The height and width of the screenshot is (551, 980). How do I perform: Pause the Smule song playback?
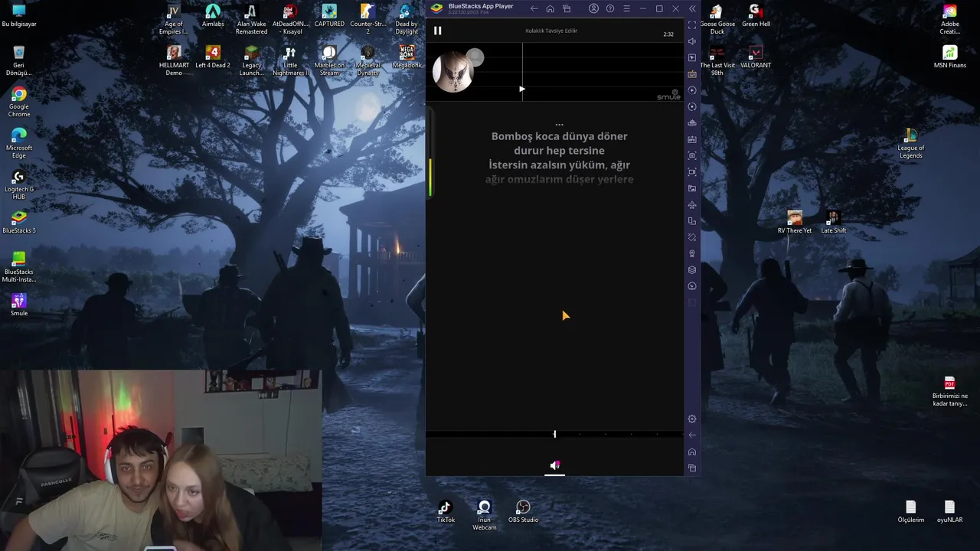[437, 31]
